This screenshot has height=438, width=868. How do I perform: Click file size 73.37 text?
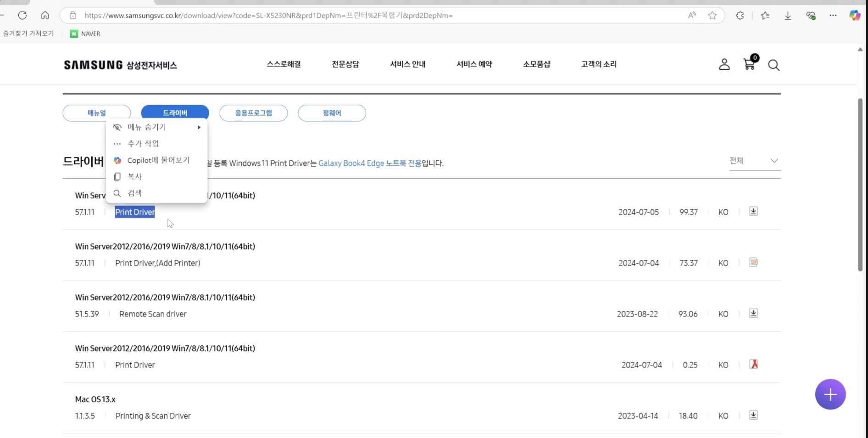[x=689, y=263]
